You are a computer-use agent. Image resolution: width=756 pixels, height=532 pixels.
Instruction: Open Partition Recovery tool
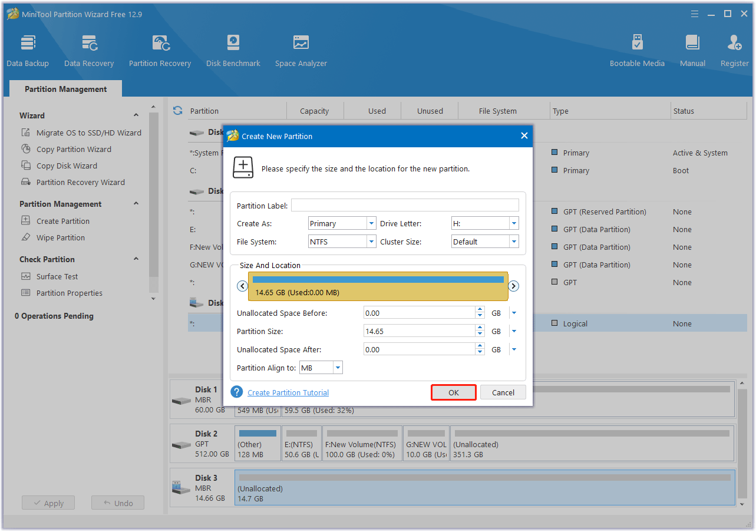click(x=160, y=51)
